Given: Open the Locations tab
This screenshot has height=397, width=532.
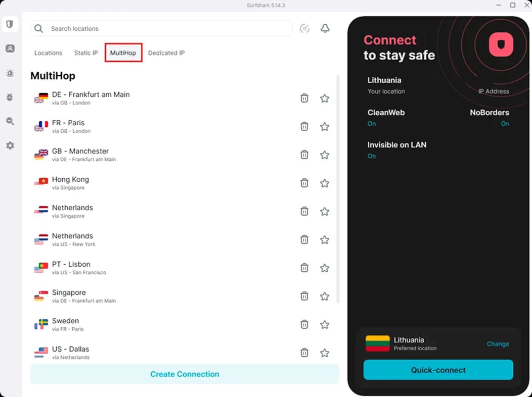Looking at the screenshot, I should click(48, 53).
